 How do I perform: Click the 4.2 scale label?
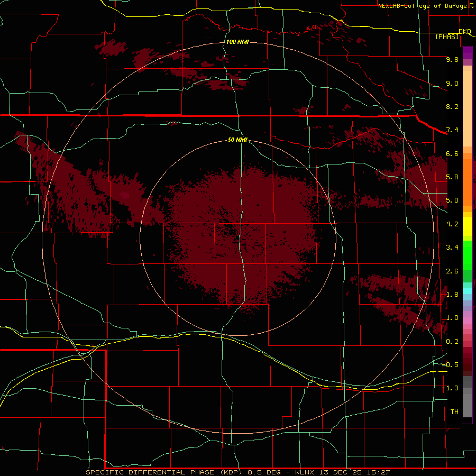(452, 224)
